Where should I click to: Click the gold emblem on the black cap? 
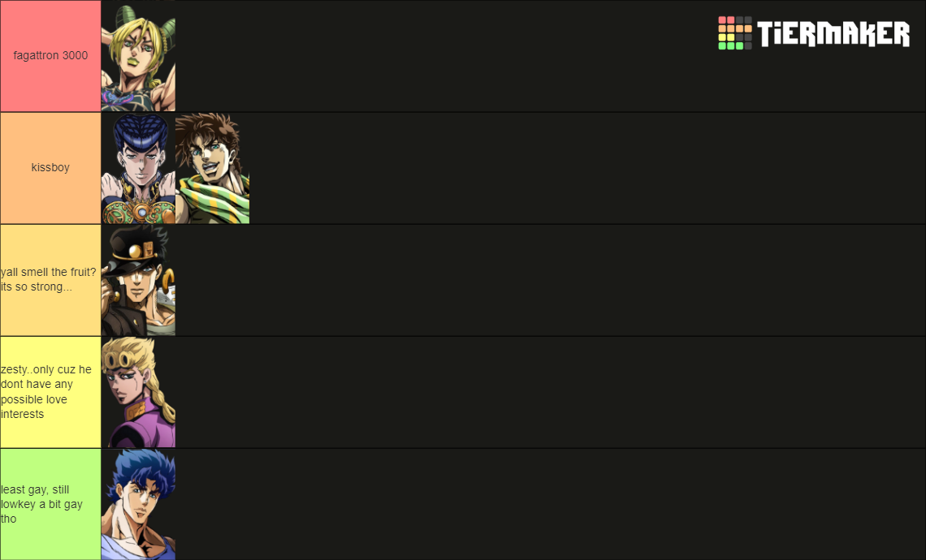(x=136, y=252)
